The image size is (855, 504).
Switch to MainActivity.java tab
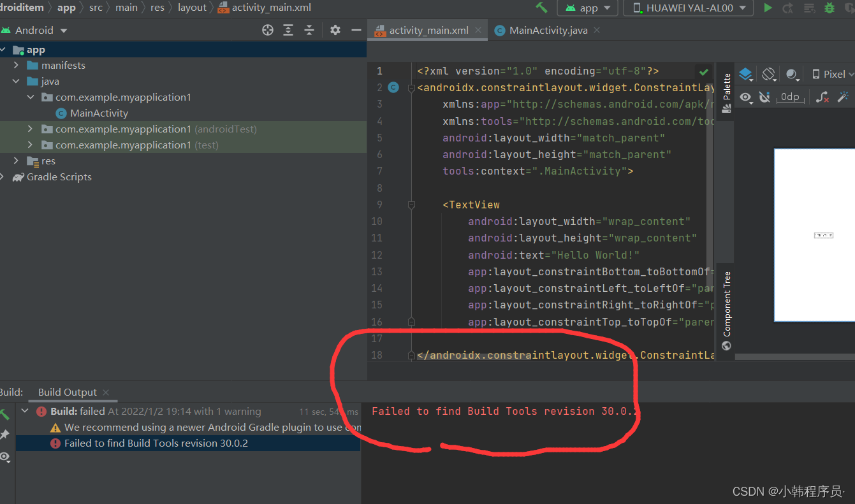pos(548,30)
